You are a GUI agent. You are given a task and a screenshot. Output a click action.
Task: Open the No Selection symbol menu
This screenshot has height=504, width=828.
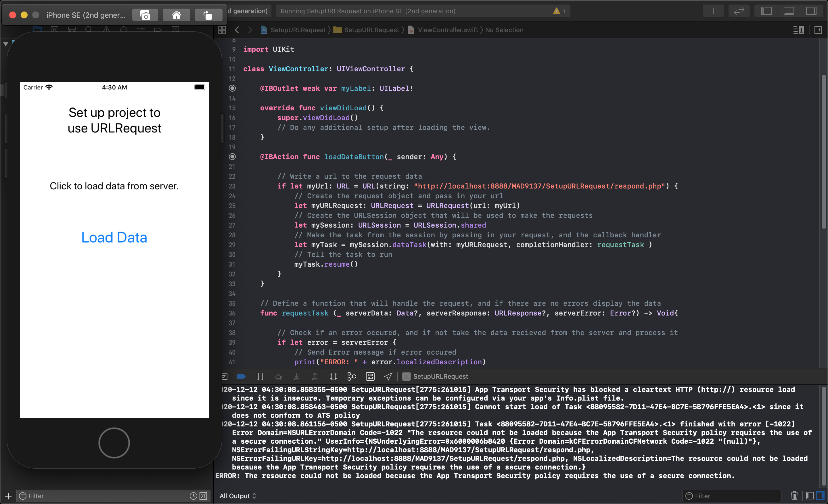coord(504,30)
